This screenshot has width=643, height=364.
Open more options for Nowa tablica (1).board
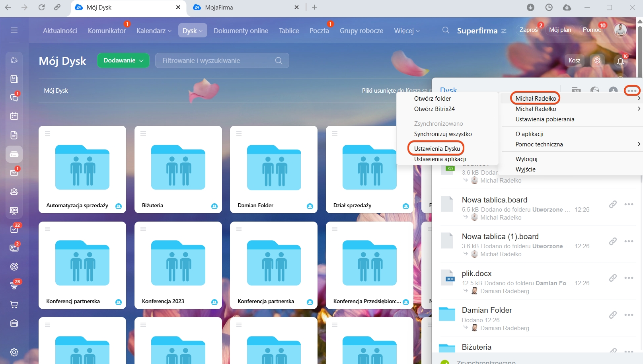click(629, 241)
